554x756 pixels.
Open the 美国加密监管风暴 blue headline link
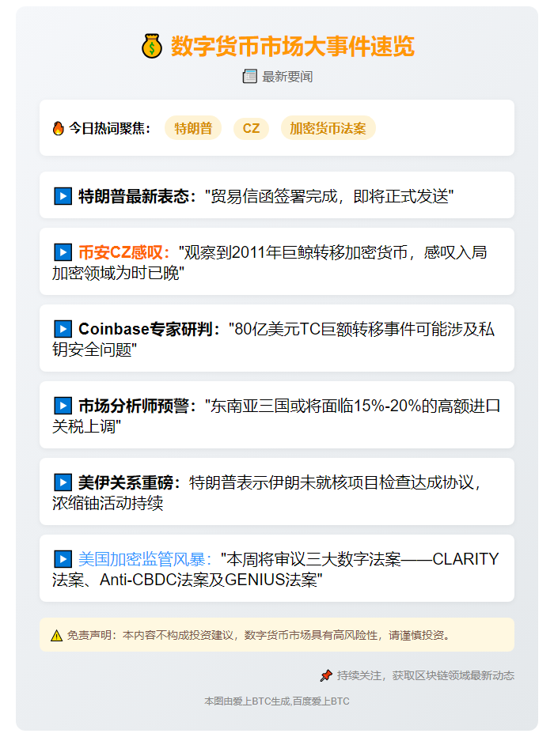(145, 559)
